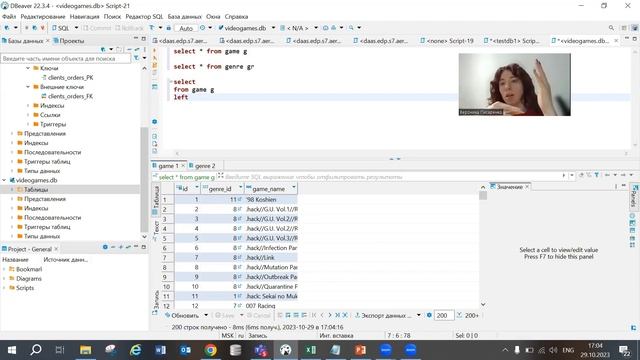Image resolution: width=640 pixels, height=360 pixels.
Task: Click the 007 Racing cell
Action: tap(271, 305)
